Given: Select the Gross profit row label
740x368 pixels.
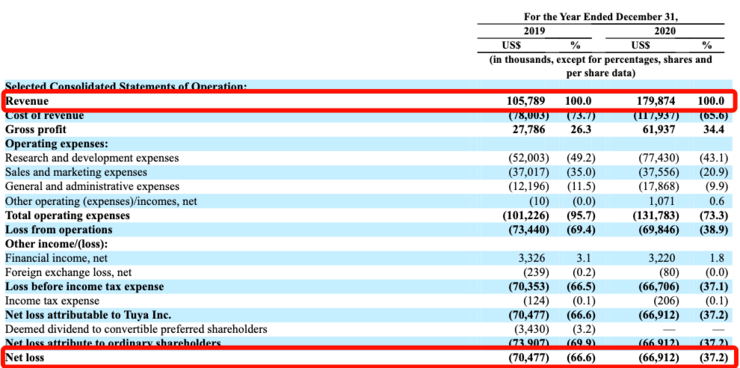Looking at the screenshot, I should pos(36,129).
